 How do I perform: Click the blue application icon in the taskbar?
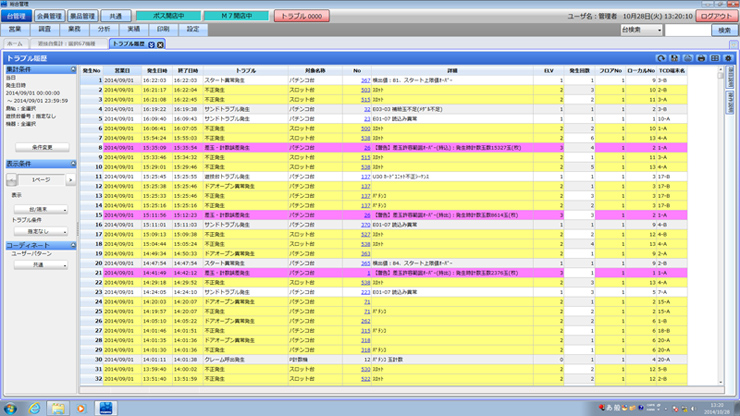(x=106, y=408)
